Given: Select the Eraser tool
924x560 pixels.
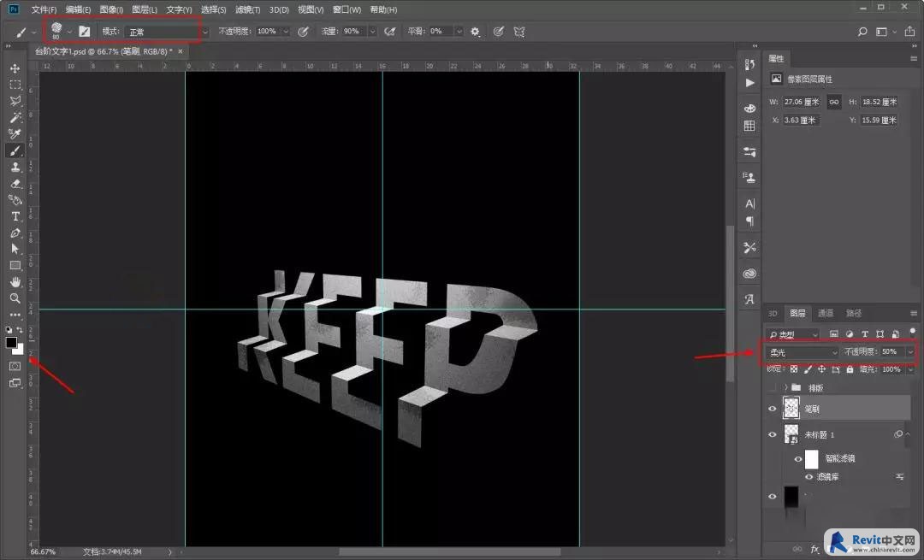Looking at the screenshot, I should (15, 184).
